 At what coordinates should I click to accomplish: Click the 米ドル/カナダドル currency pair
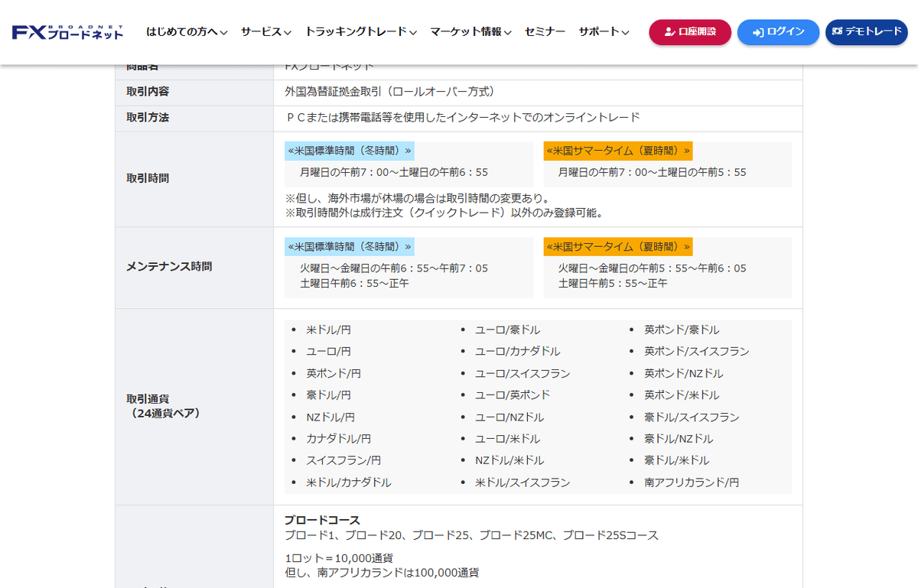click(349, 483)
